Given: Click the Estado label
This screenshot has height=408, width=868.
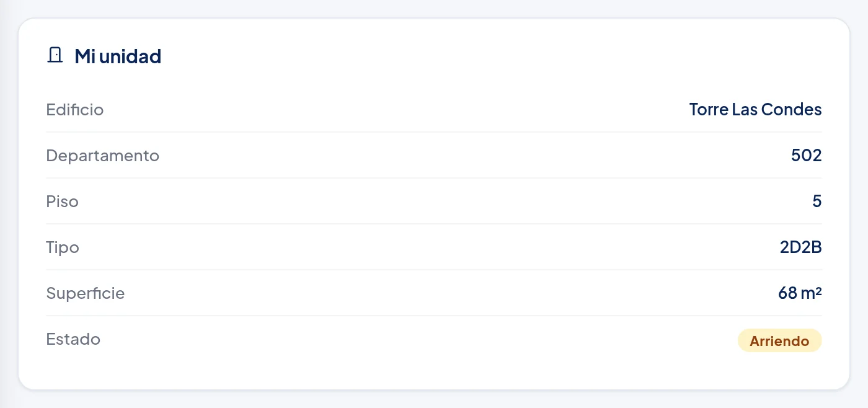Looking at the screenshot, I should coord(73,339).
